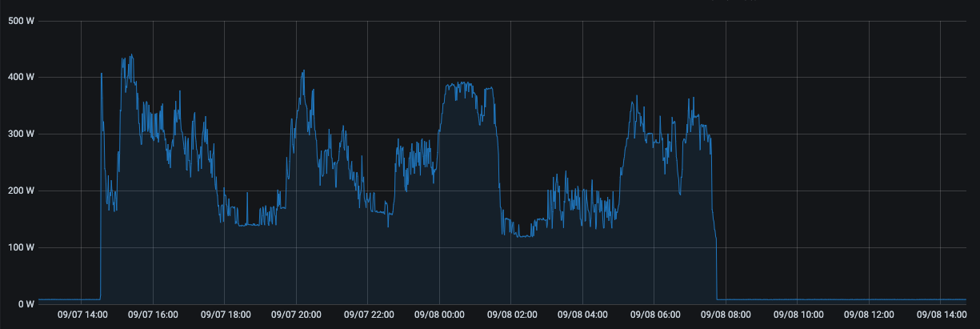Viewport: 980px width, 329px height.
Task: Click the 09/08 02:00 time label
Action: (x=511, y=315)
